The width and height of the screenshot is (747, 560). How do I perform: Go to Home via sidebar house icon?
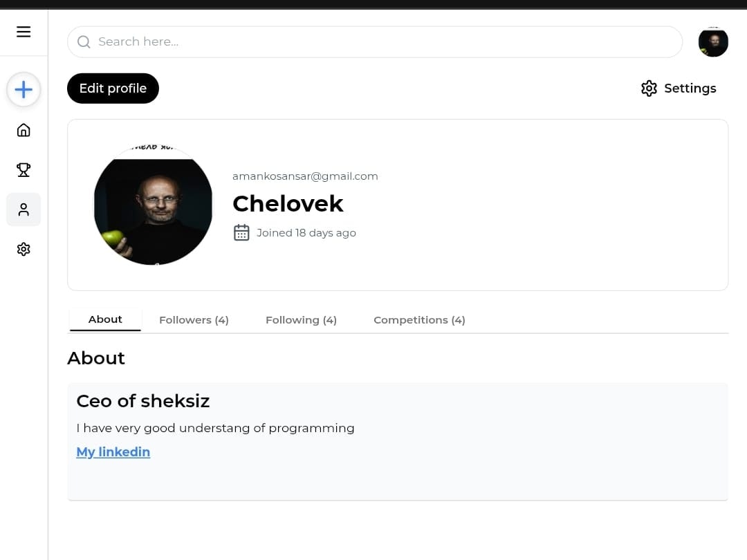(x=24, y=130)
